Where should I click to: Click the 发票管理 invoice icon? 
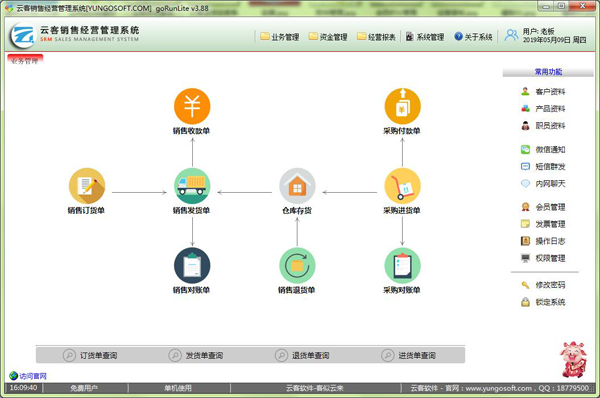(525, 224)
